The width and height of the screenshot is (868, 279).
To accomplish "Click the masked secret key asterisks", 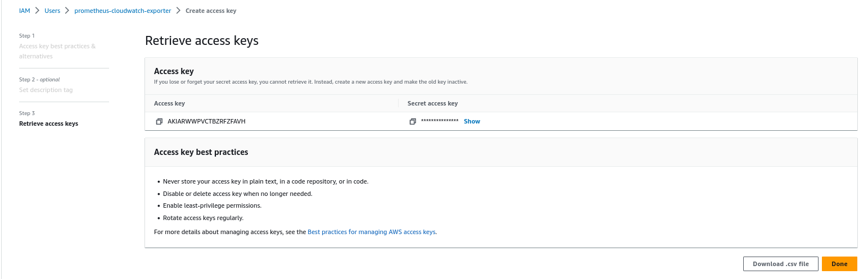I will coord(440,121).
